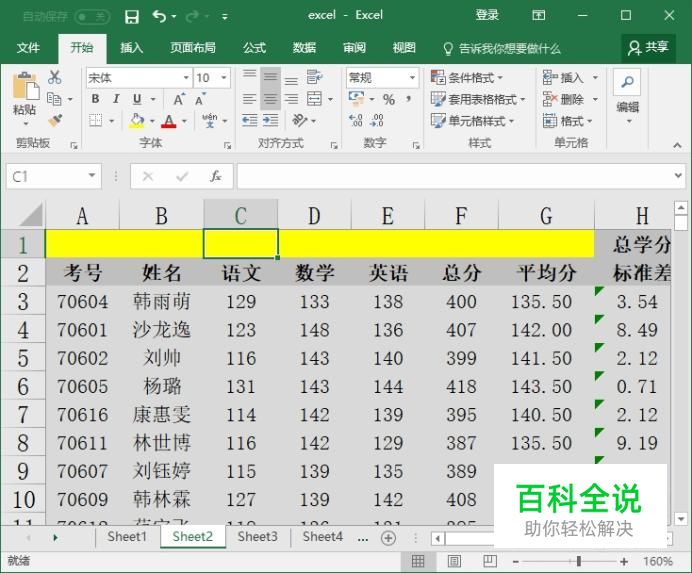Click the 共享 share button
The height and width of the screenshot is (573, 692).
(x=648, y=47)
